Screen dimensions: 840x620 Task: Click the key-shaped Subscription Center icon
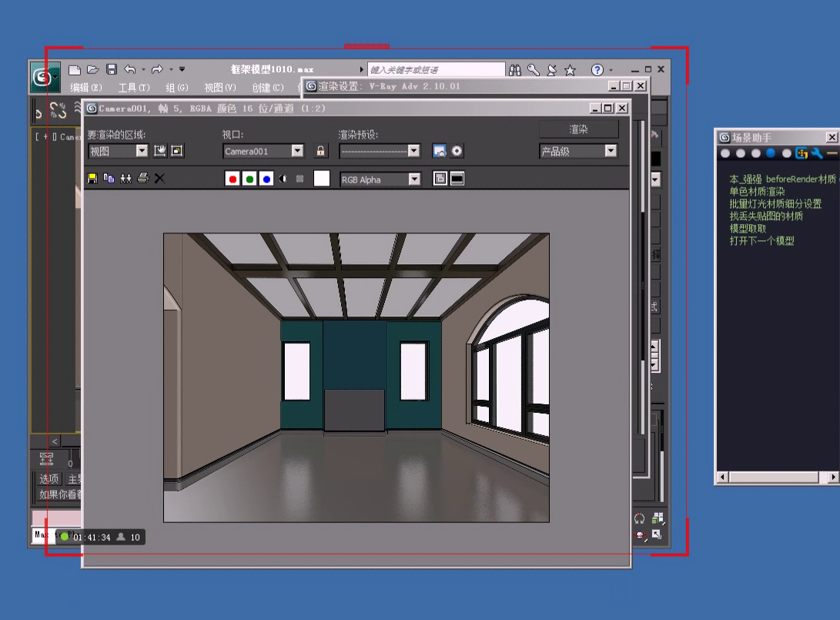tap(533, 69)
